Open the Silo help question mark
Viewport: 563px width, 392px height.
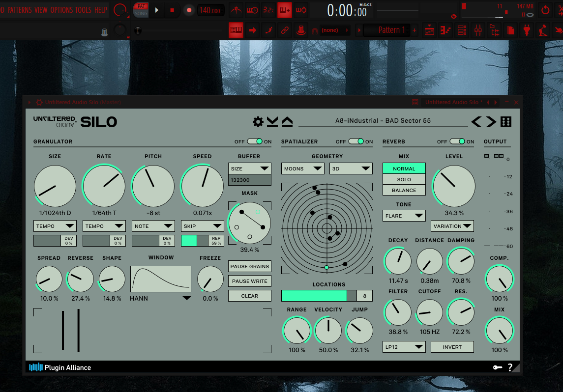pyautogui.click(x=510, y=367)
